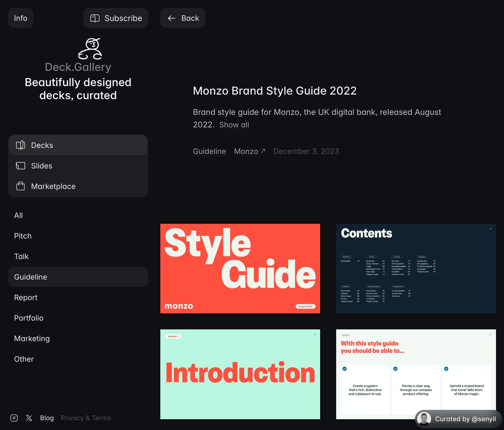
Task: Click the Deck.Gallery title text
Action: [78, 67]
